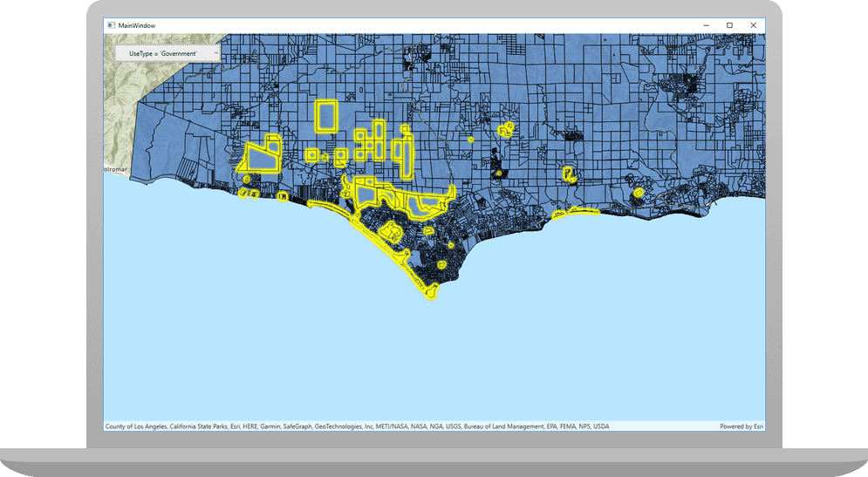The image size is (868, 477).
Task: Click the MainWindow app icon in the title bar
Action: click(112, 25)
